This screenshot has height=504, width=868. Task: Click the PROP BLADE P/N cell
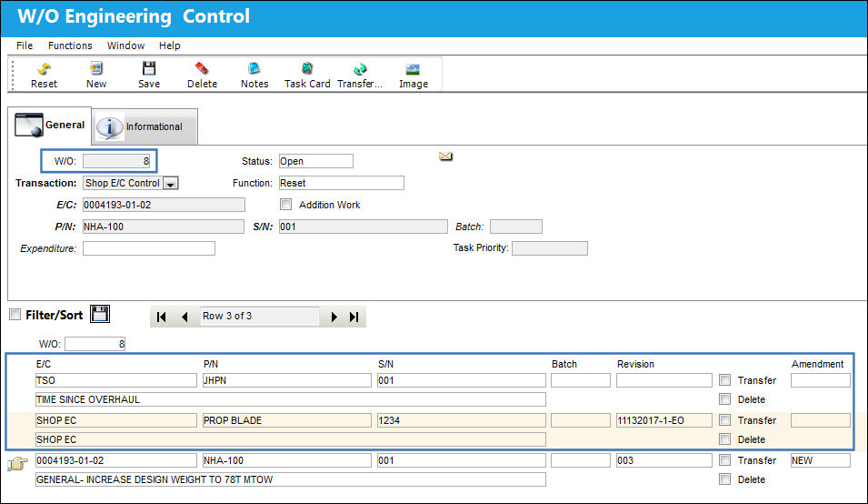point(286,420)
